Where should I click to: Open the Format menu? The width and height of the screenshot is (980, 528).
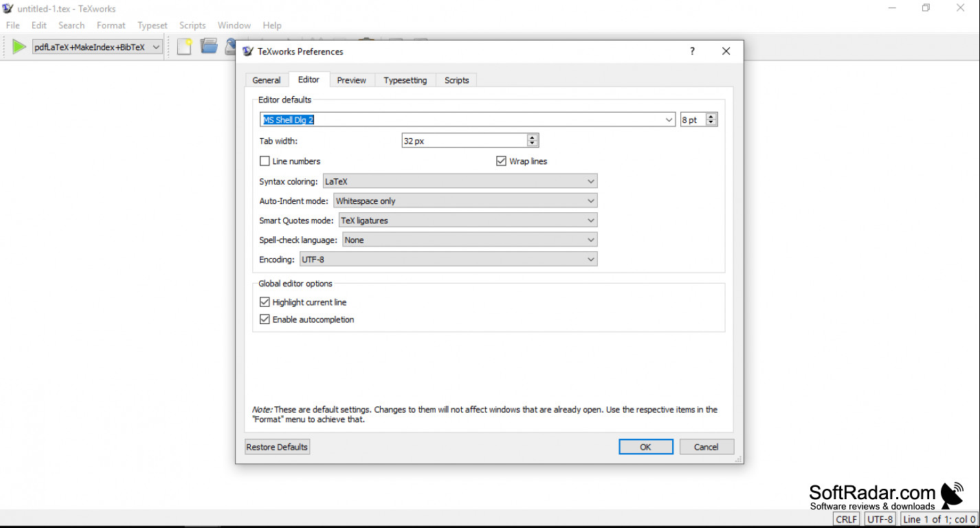[x=111, y=25]
